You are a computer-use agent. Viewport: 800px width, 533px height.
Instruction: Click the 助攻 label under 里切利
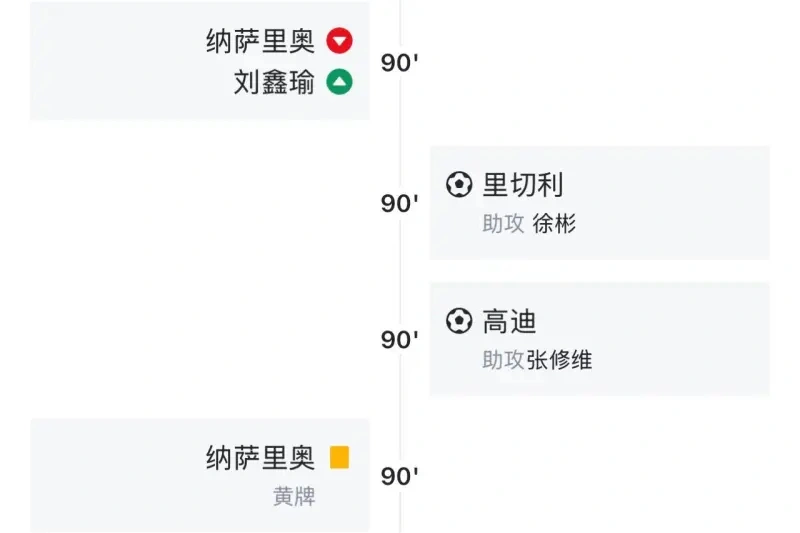tap(503, 223)
